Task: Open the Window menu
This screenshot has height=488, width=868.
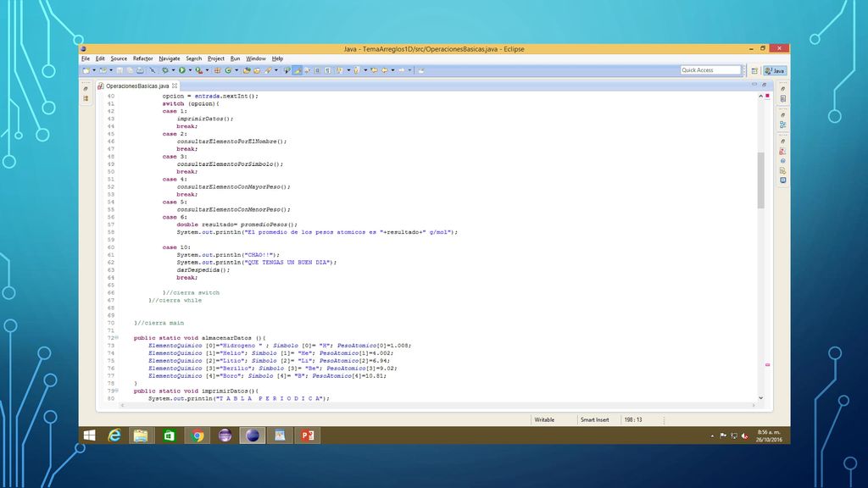Action: [x=256, y=58]
